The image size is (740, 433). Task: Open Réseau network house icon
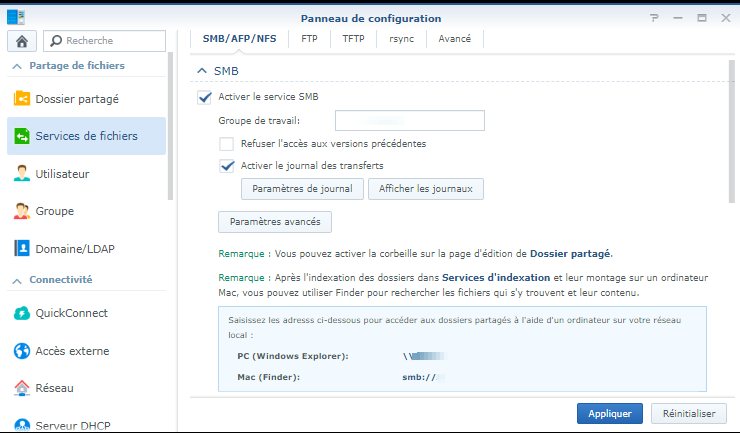coord(21,387)
